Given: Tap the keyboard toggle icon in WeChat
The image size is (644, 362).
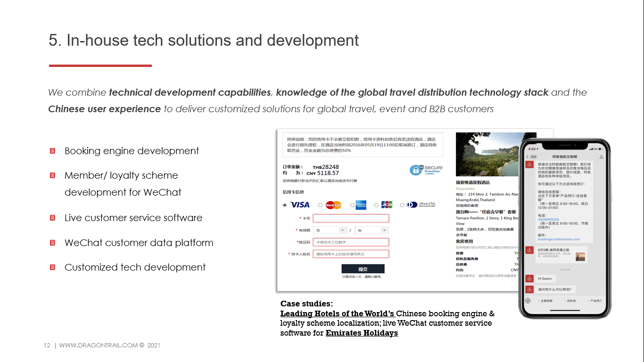Looking at the screenshot, I should [528, 300].
